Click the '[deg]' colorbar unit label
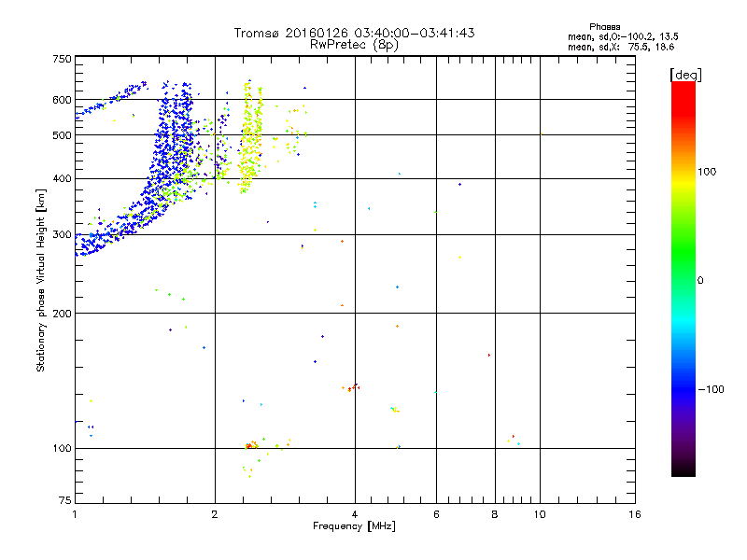 tap(685, 75)
